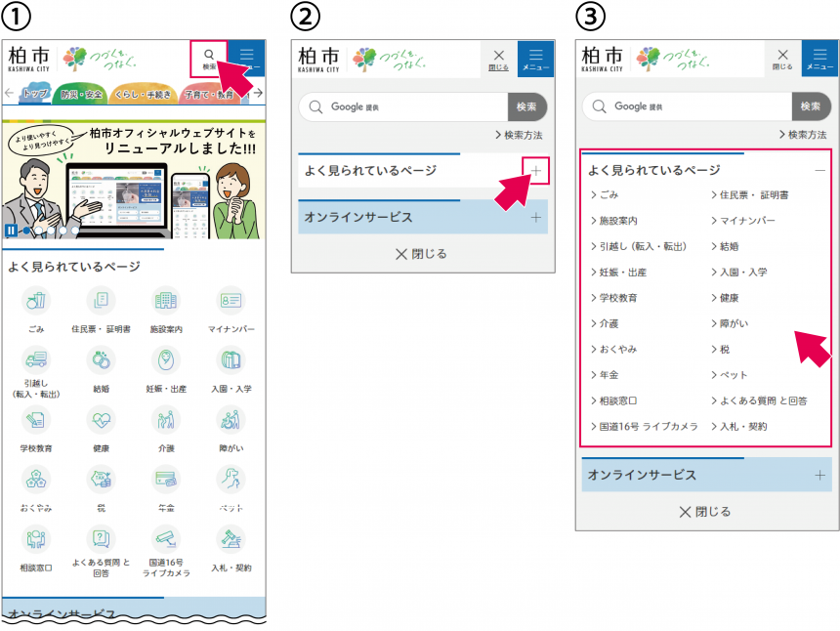Click the 結婚 rings icon in screen 1
This screenshot has height=631, width=840.
(x=101, y=359)
